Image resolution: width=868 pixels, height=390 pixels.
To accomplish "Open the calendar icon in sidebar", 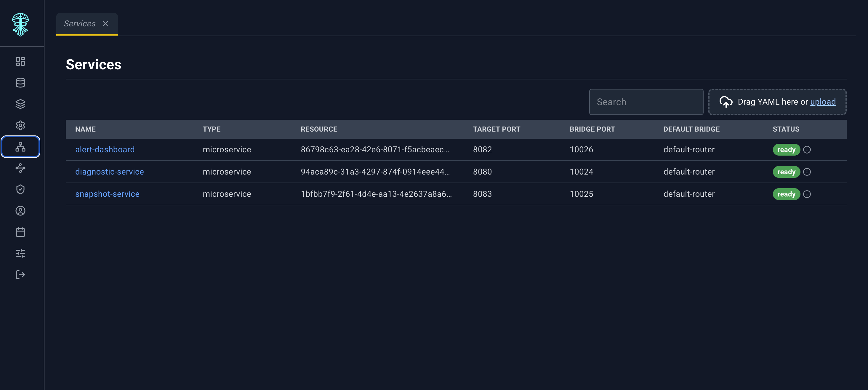I will [20, 232].
